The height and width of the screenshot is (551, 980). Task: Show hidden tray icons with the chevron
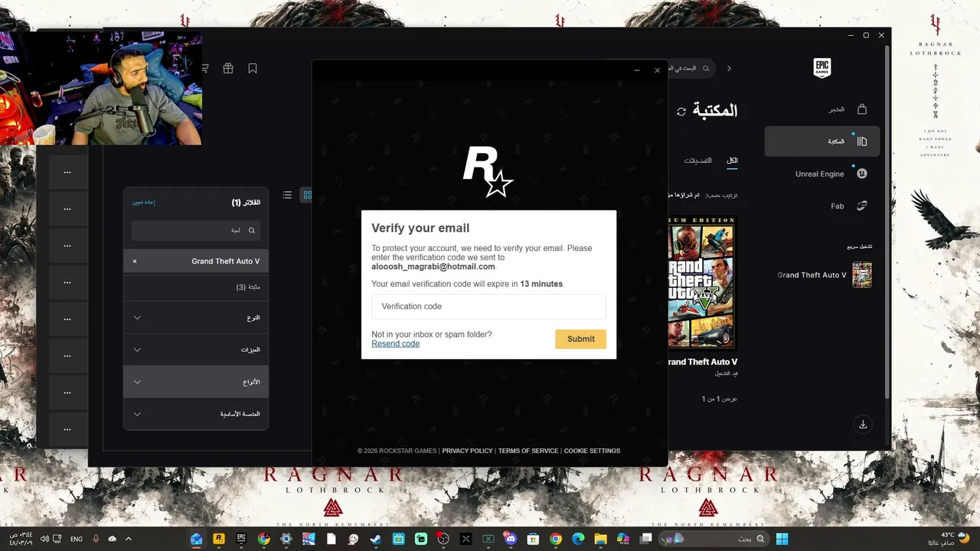click(129, 539)
